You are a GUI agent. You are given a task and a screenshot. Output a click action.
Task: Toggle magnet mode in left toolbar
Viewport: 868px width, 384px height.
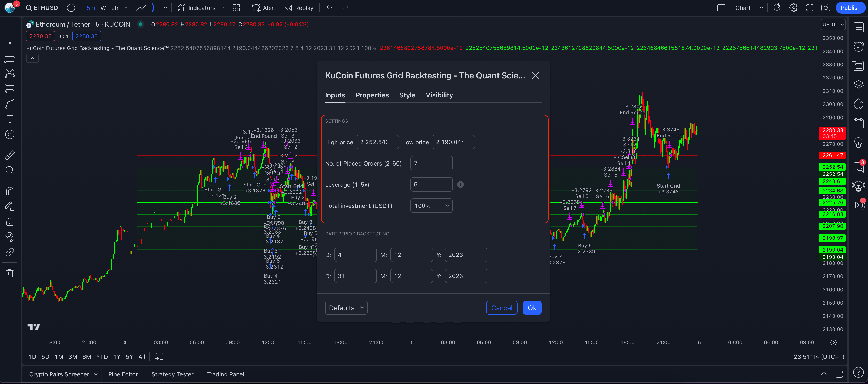point(10,191)
